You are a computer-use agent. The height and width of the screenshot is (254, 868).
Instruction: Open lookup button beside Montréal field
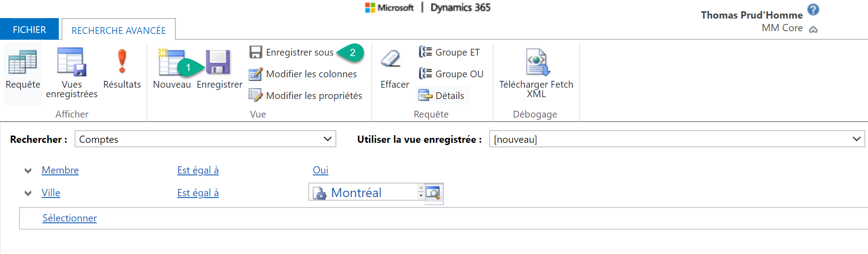click(x=433, y=193)
